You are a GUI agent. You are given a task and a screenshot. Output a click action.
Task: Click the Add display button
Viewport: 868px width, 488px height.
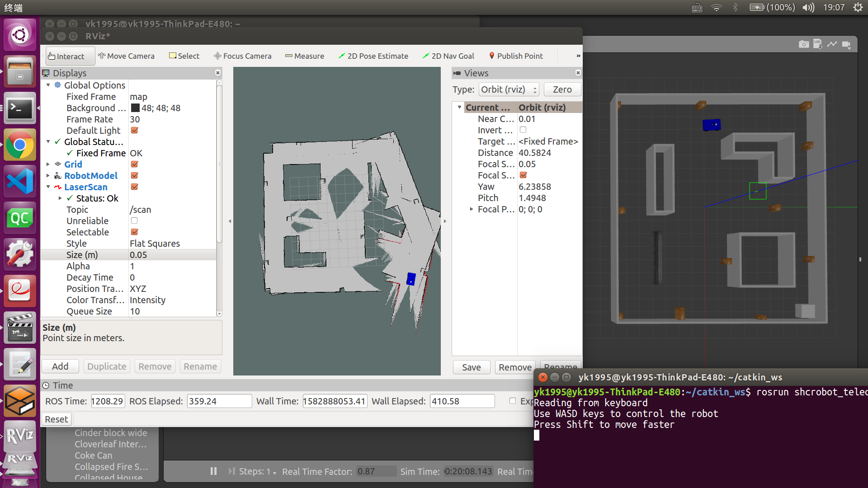click(x=60, y=366)
